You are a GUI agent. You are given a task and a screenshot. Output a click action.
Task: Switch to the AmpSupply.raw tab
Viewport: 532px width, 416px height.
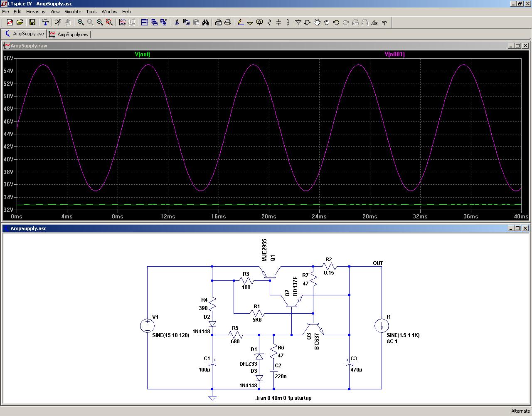[69, 34]
